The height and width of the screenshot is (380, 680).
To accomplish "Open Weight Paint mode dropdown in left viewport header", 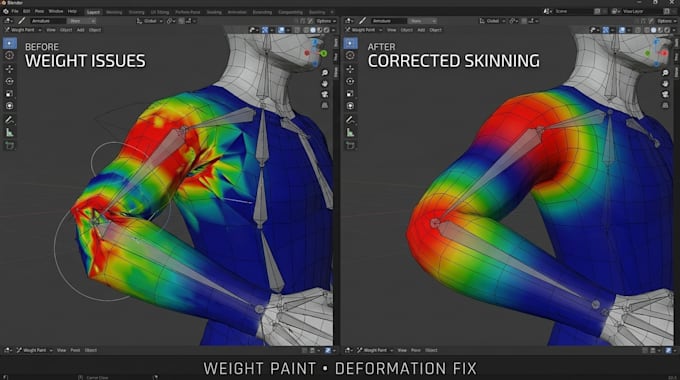I will click(23, 30).
